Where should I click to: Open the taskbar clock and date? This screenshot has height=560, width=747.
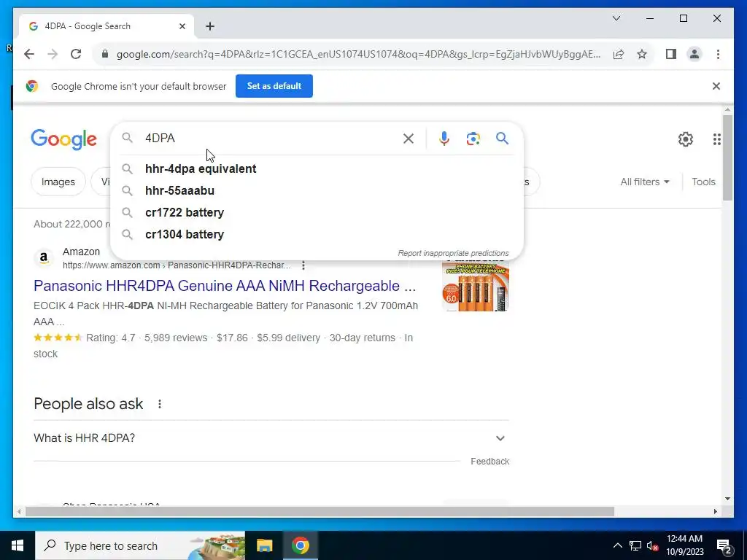(x=684, y=545)
